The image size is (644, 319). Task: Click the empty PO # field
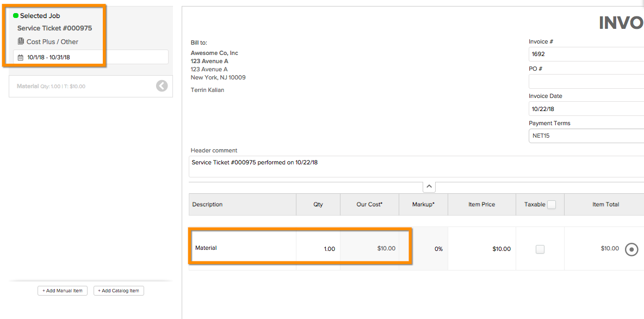pyautogui.click(x=586, y=82)
